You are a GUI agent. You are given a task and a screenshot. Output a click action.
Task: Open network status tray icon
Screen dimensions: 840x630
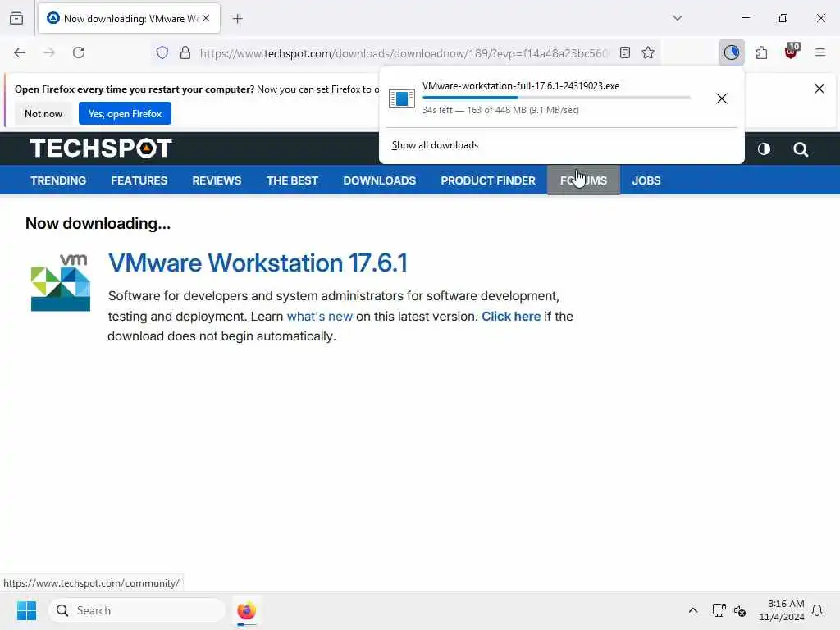point(719,610)
